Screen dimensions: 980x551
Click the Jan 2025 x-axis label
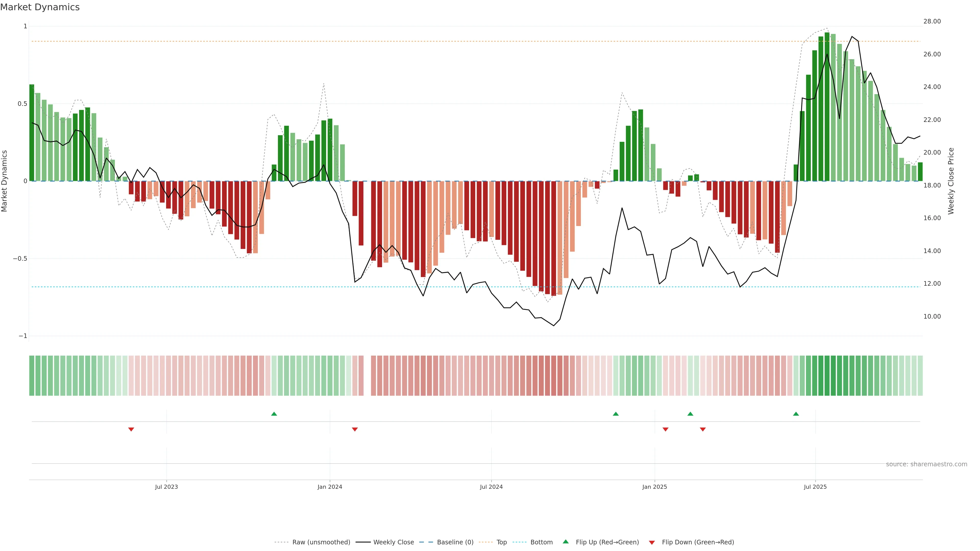coord(654,487)
